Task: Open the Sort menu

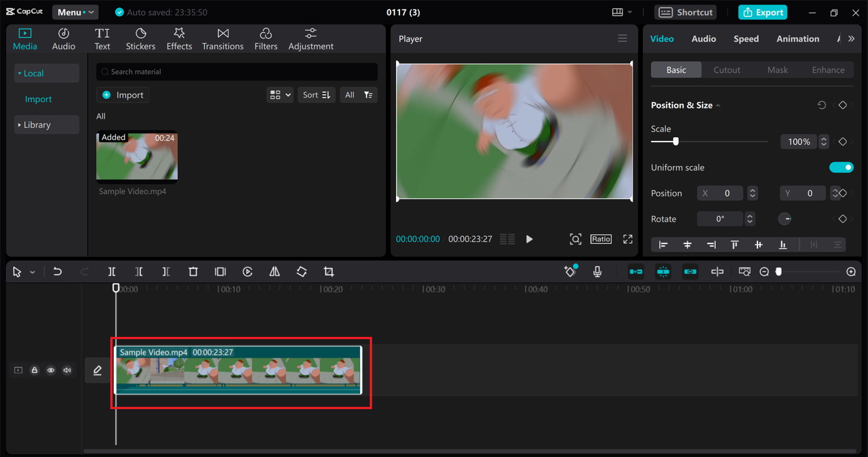Action: pos(317,95)
